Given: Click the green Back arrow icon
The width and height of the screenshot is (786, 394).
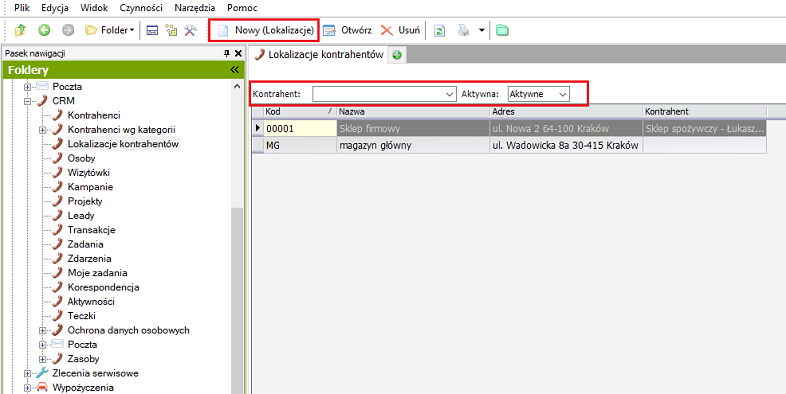Looking at the screenshot, I should click(44, 31).
